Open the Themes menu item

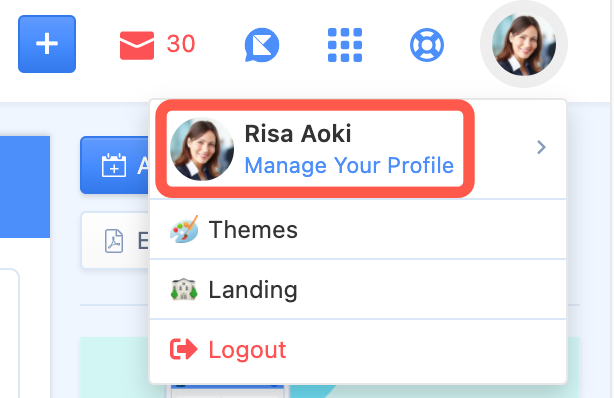(358, 230)
